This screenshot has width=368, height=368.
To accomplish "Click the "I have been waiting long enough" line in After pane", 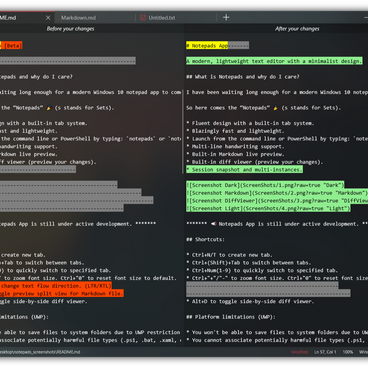I will click(x=277, y=92).
